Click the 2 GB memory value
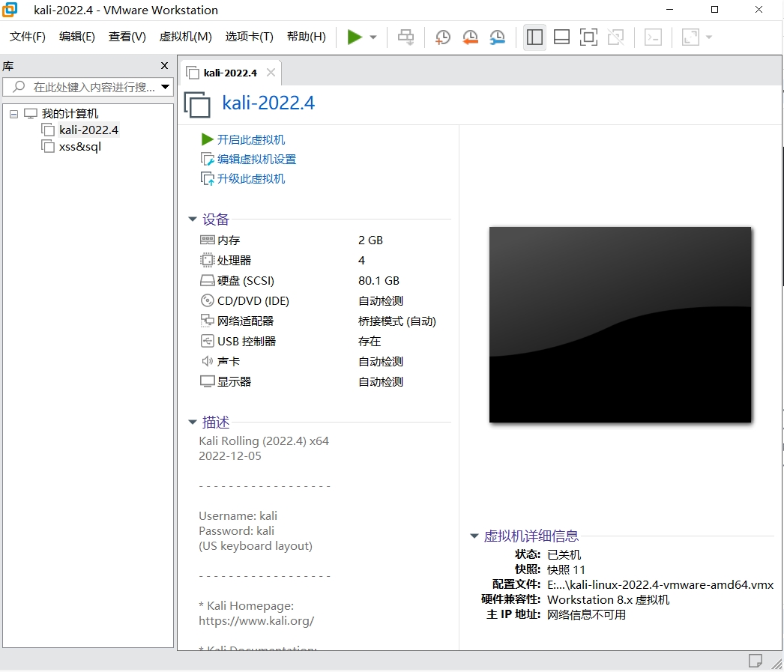Viewport: 784px width, 672px height. pyautogui.click(x=370, y=240)
